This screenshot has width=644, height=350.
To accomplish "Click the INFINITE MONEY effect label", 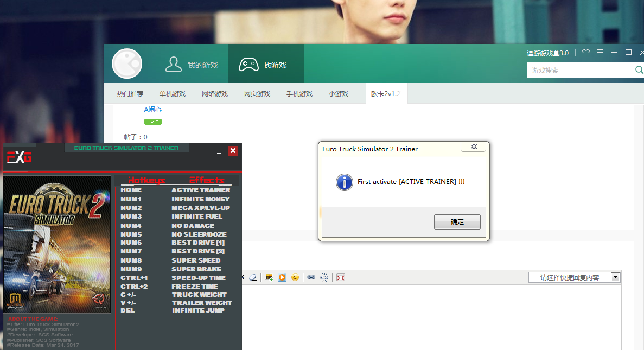I will (x=200, y=199).
